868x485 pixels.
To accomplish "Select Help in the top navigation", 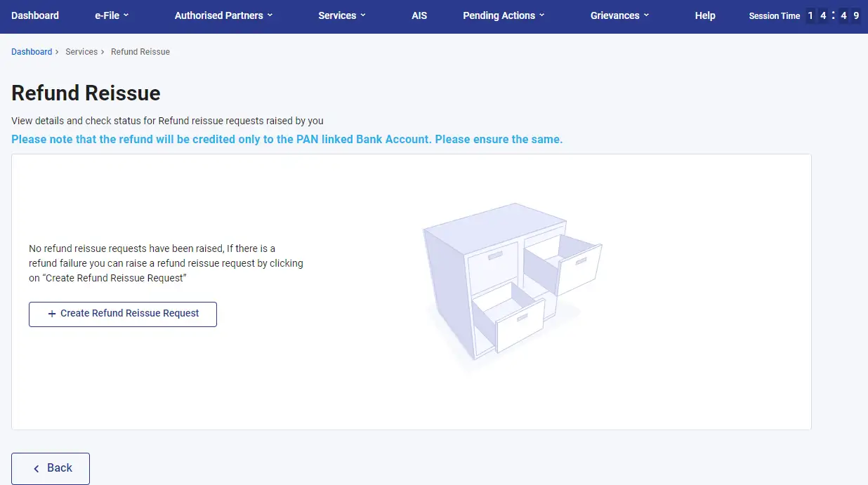I will click(705, 15).
